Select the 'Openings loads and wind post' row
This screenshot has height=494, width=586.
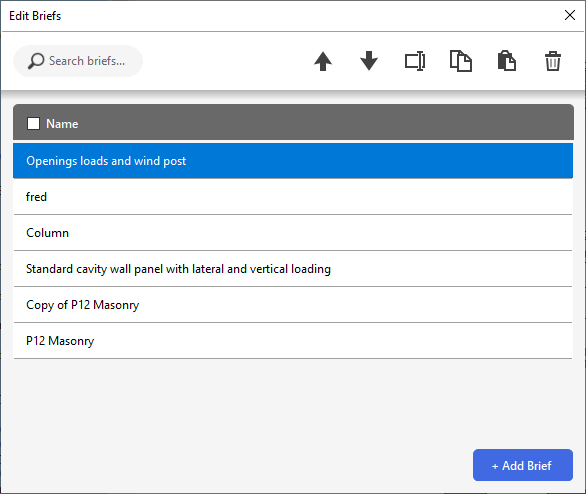pyautogui.click(x=293, y=161)
